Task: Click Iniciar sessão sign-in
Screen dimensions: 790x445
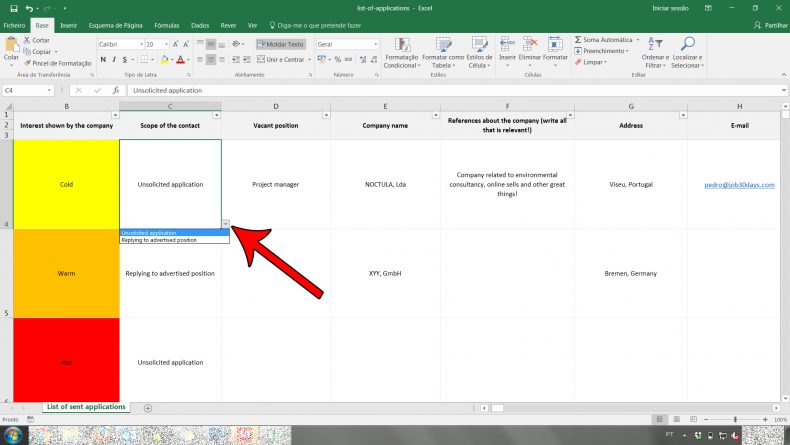Action: 670,8
